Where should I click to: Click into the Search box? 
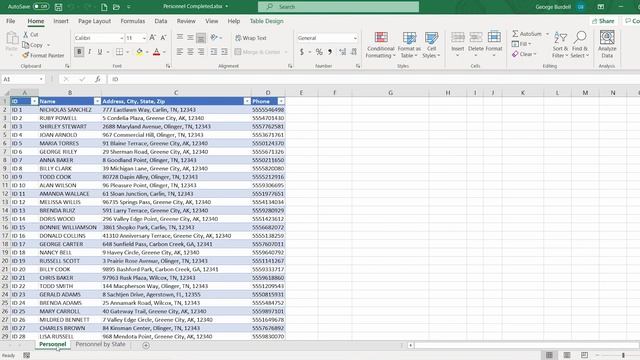[338, 7]
